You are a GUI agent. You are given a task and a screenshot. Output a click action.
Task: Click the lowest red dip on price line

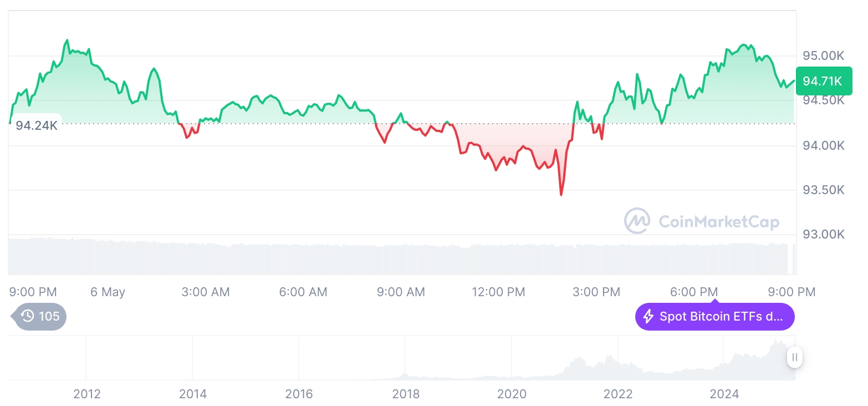561,195
